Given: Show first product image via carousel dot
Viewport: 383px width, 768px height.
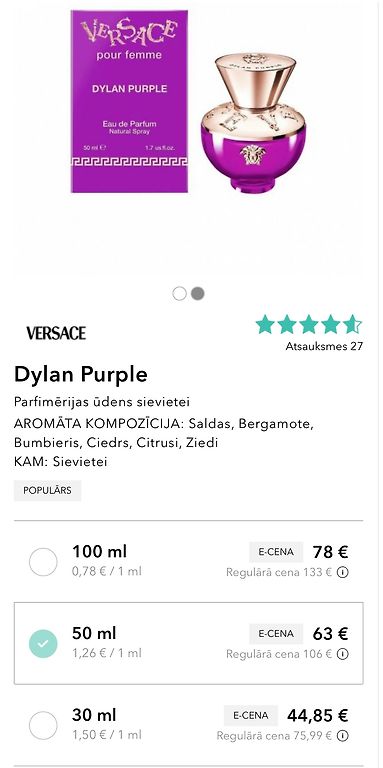Looking at the screenshot, I should click(180, 294).
